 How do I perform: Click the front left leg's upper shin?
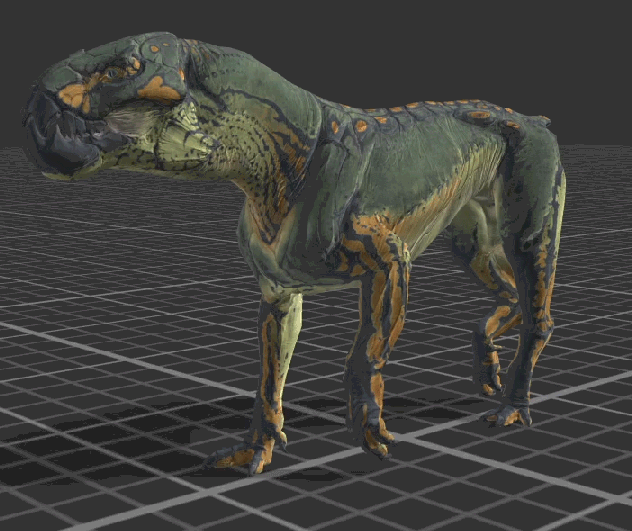coord(278,330)
